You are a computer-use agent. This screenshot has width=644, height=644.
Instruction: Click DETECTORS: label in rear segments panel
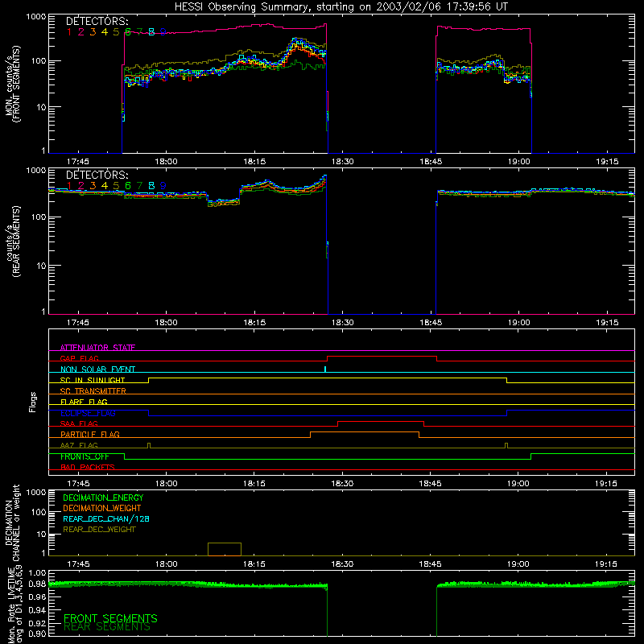[x=97, y=175]
